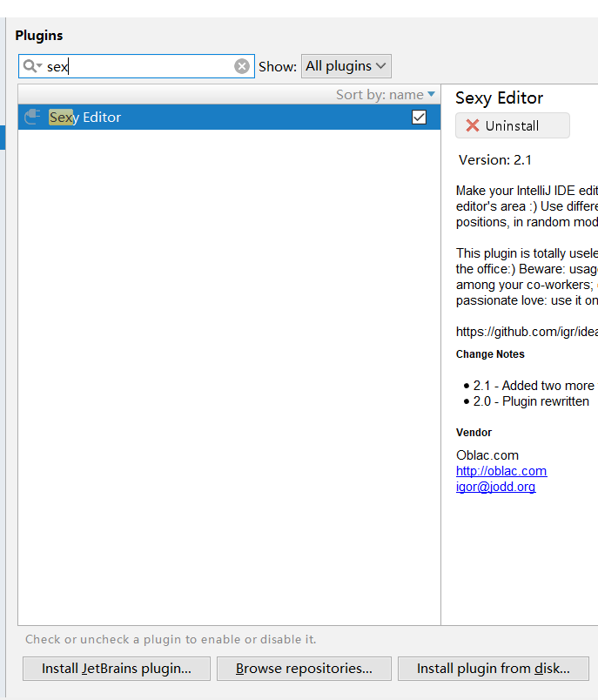This screenshot has width=598, height=700.
Task: Click 'Browse repositories...' button
Action: pos(304,669)
